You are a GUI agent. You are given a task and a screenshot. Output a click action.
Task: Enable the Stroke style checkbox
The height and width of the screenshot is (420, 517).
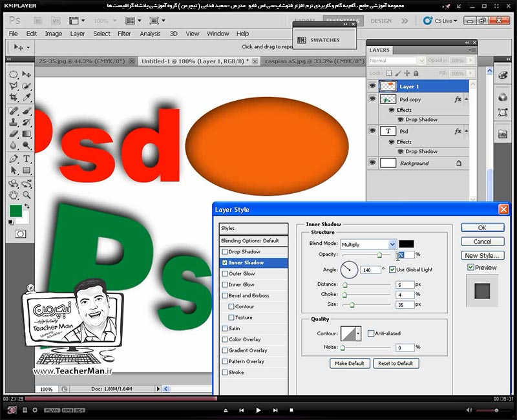pos(225,372)
